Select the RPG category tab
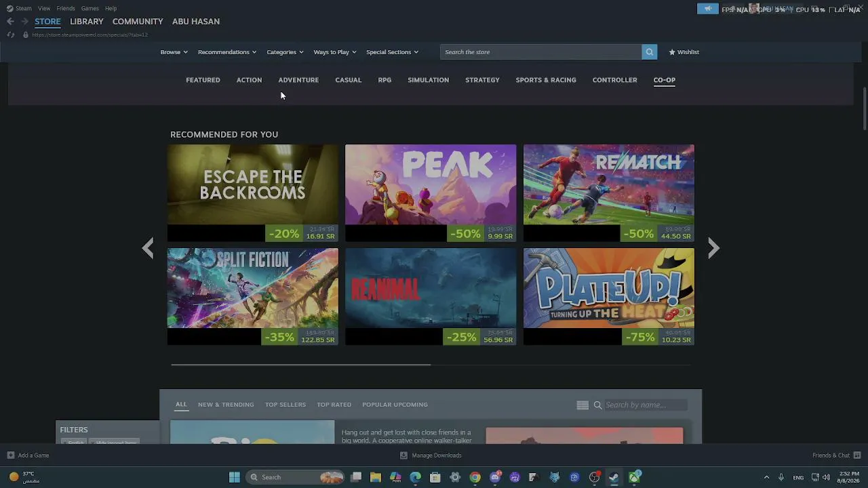868x488 pixels. click(384, 80)
